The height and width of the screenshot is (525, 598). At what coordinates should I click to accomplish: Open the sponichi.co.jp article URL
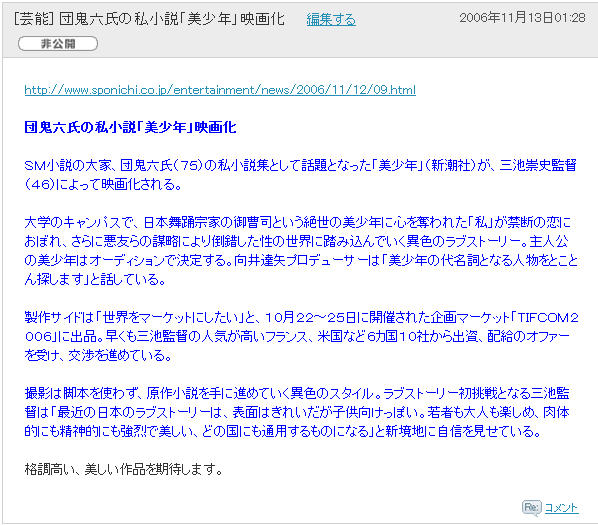pos(220,90)
